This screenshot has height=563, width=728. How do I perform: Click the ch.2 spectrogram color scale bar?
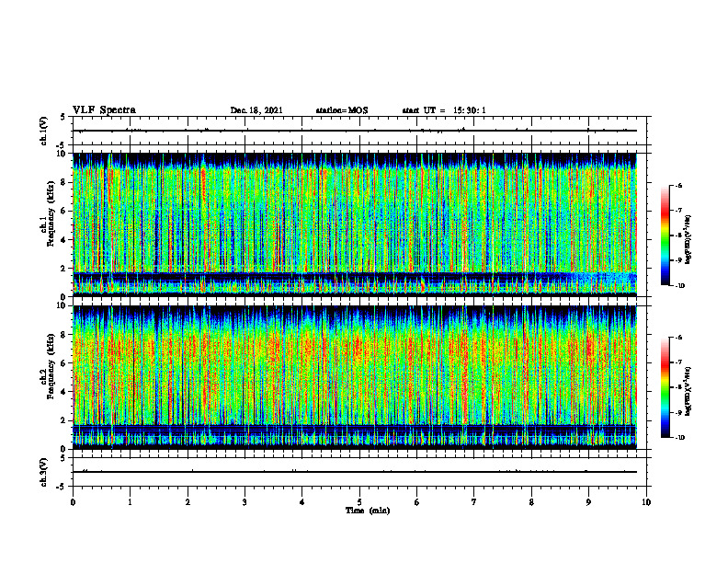pos(665,387)
